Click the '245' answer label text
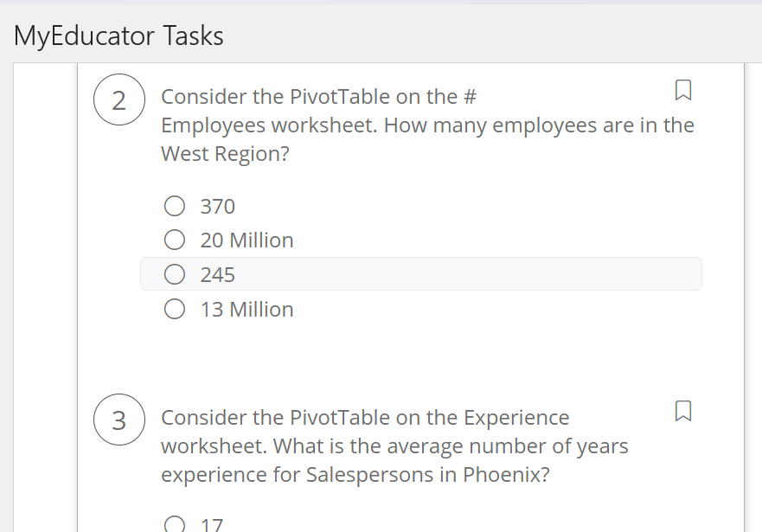762x532 pixels. click(218, 275)
